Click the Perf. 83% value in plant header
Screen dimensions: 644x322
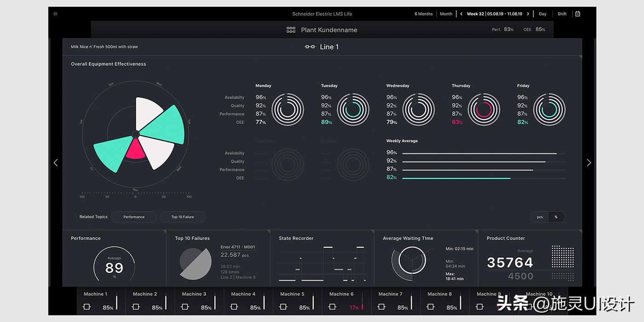pyautogui.click(x=508, y=29)
